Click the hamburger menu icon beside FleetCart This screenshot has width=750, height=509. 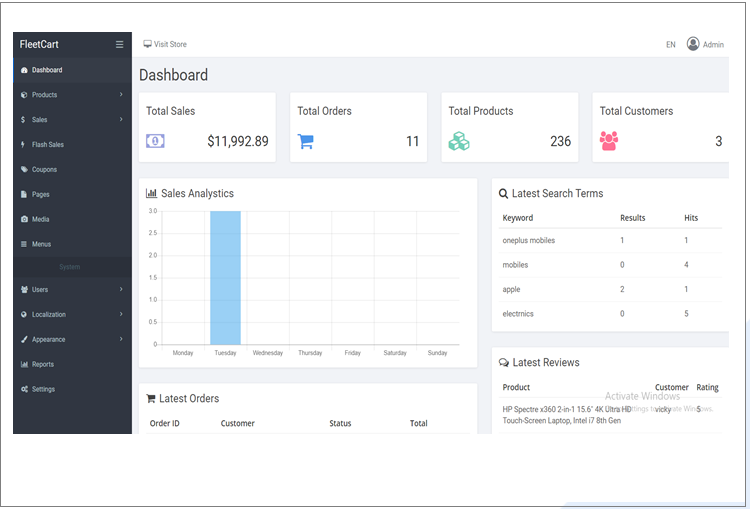tap(120, 44)
